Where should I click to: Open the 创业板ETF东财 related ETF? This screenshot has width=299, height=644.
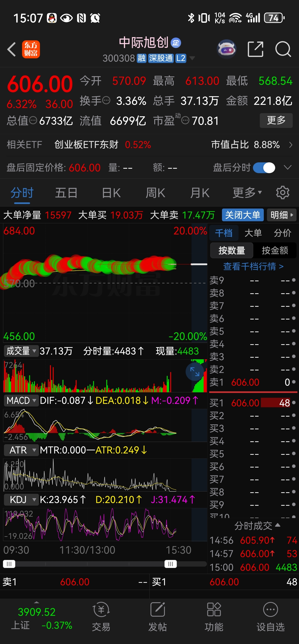click(x=86, y=145)
